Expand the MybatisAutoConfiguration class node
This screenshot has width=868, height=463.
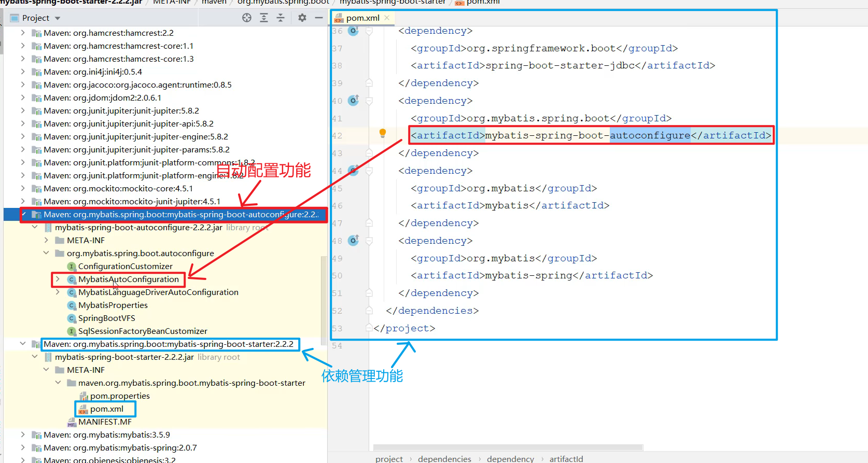click(x=58, y=279)
